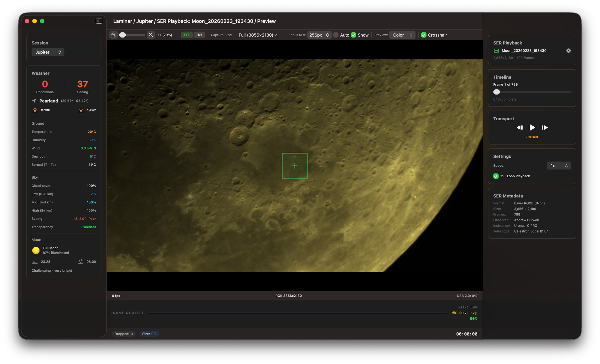Click the filmstrip icon beside Moon_20260223_193430
Image resolution: width=600 pixels, height=364 pixels.
pos(496,50)
